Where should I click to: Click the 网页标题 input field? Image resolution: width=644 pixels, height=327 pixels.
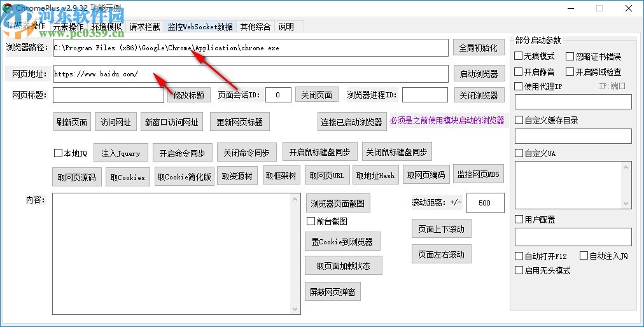coord(108,95)
